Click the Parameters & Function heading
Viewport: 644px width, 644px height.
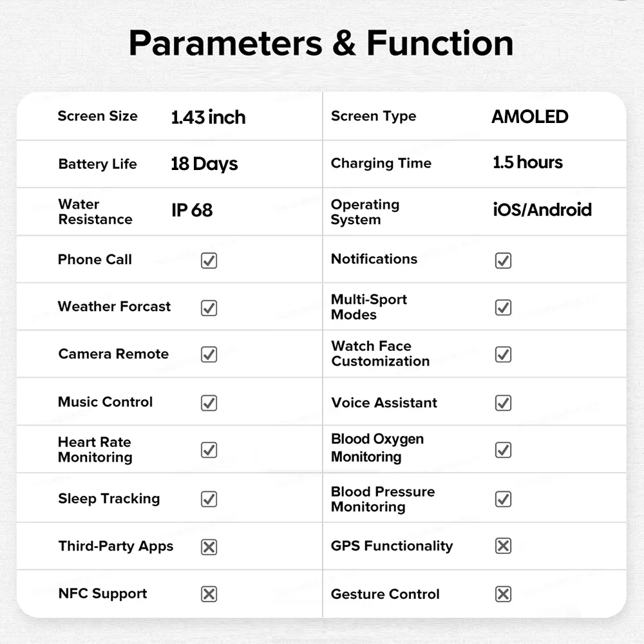coord(321,44)
